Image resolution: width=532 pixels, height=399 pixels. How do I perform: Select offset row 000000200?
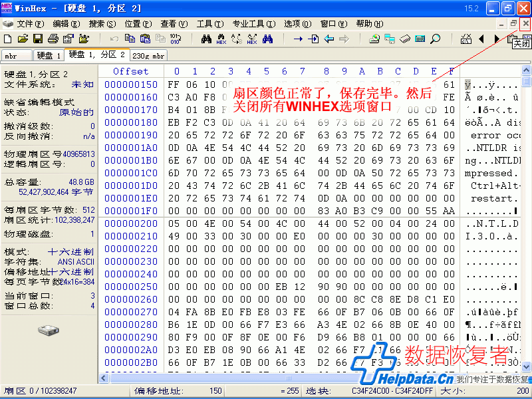coord(131,223)
